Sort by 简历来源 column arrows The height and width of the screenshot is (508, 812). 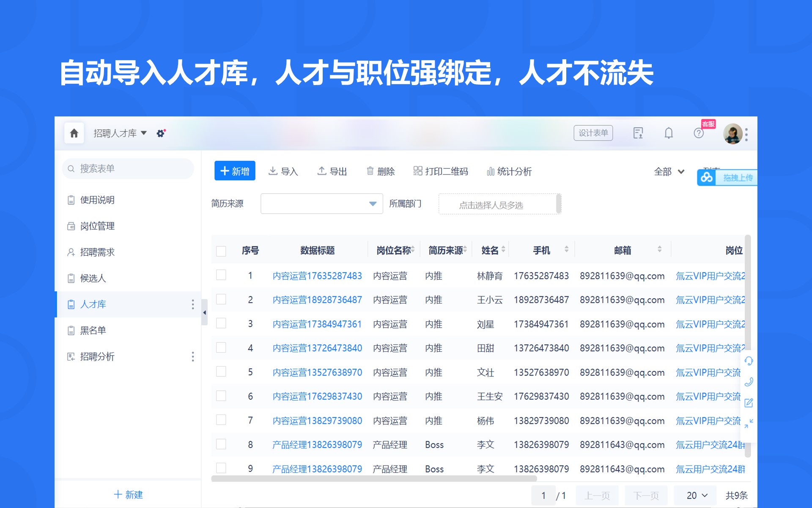click(x=465, y=249)
